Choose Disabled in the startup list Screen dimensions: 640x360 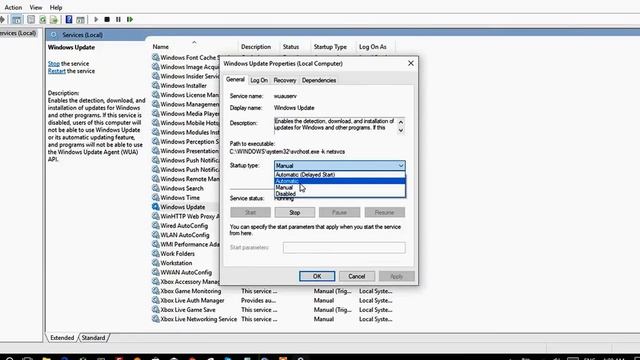click(x=340, y=194)
